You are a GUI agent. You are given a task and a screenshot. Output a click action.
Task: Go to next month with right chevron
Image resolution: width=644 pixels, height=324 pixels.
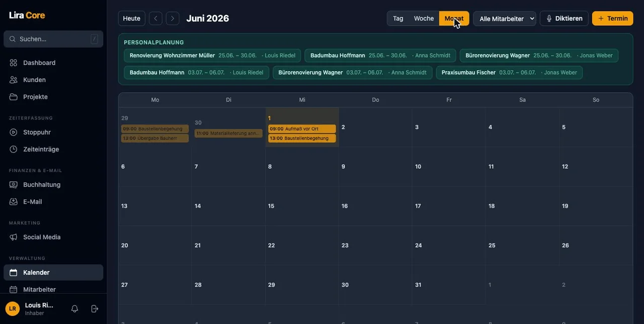click(x=173, y=19)
